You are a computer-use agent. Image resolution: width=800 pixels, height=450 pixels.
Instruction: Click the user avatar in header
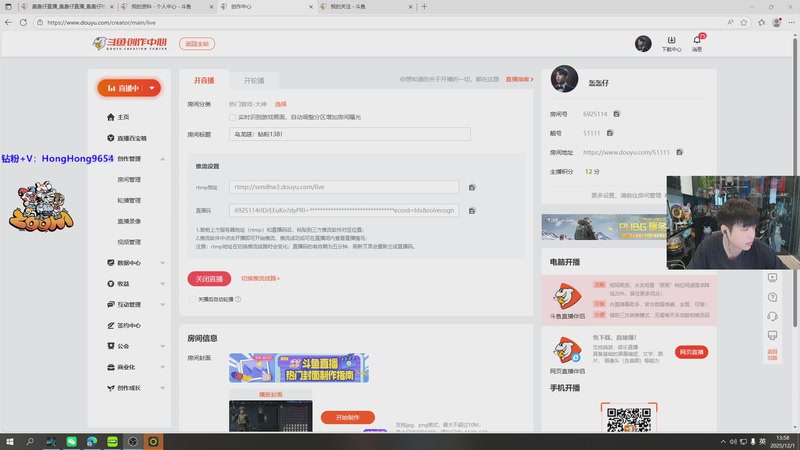point(643,44)
